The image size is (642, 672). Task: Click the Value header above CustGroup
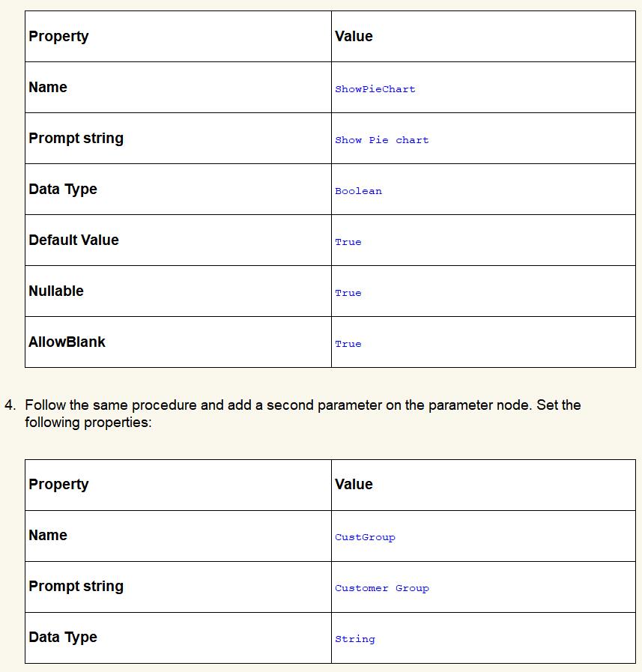(354, 485)
